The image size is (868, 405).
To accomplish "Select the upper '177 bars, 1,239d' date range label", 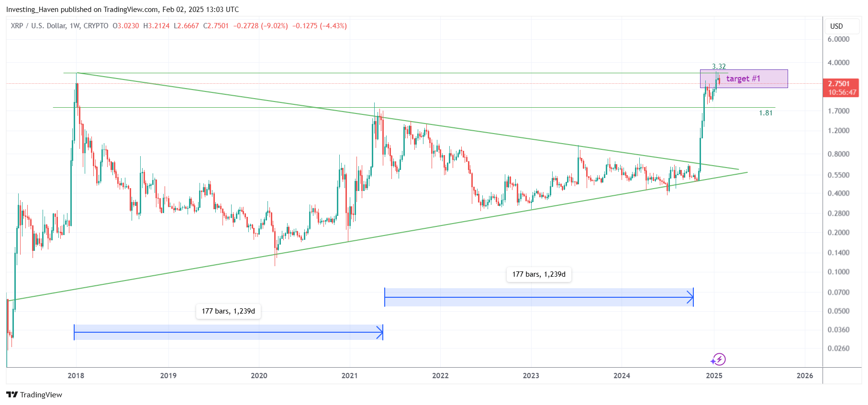I will pos(539,274).
